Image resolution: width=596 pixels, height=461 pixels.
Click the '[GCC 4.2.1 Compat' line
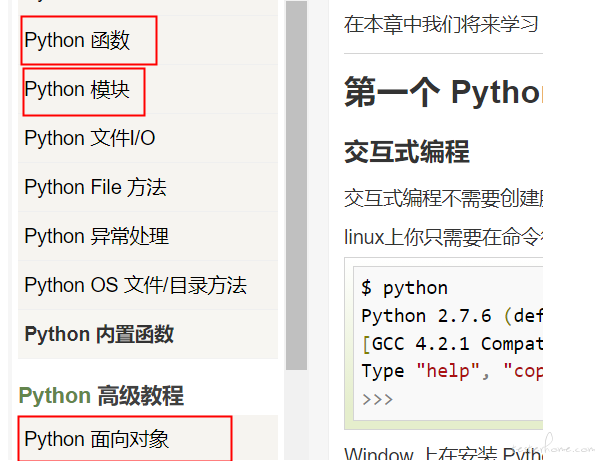pyautogui.click(x=452, y=344)
